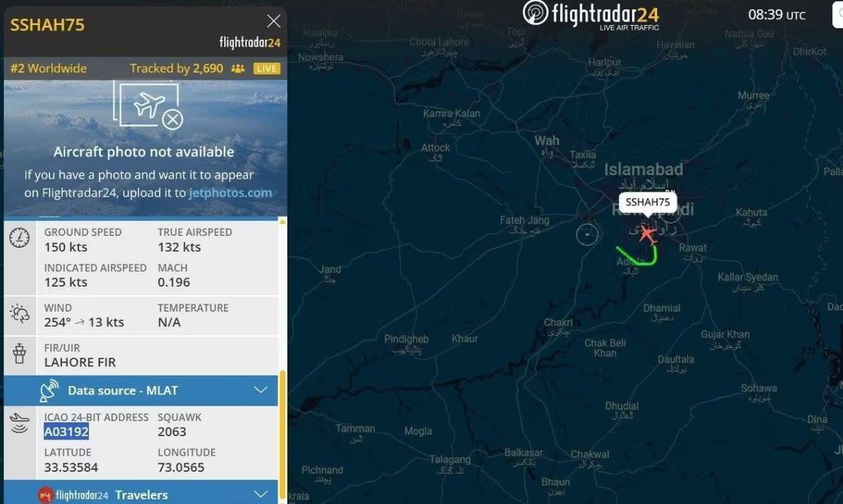Click the Flightradar24 radar logo at top

click(535, 13)
